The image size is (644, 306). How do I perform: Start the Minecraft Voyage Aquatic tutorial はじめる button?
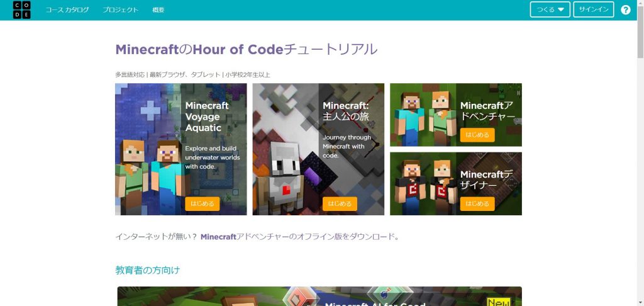click(202, 203)
